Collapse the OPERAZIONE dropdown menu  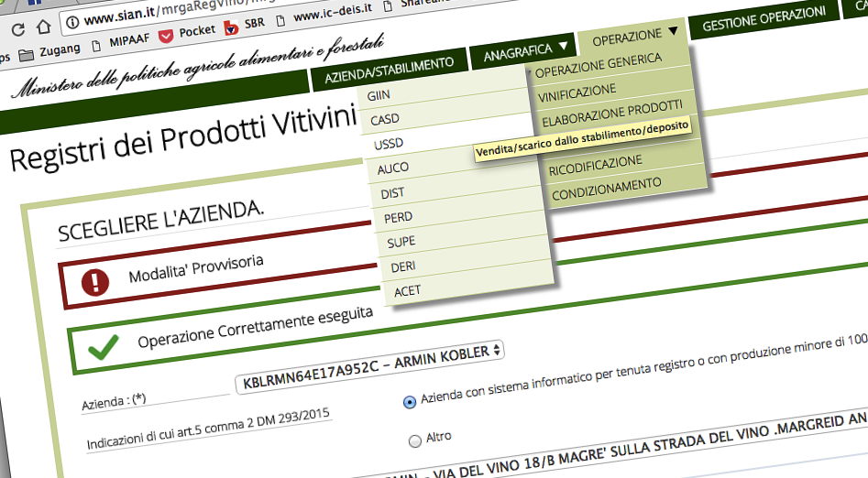(x=635, y=37)
